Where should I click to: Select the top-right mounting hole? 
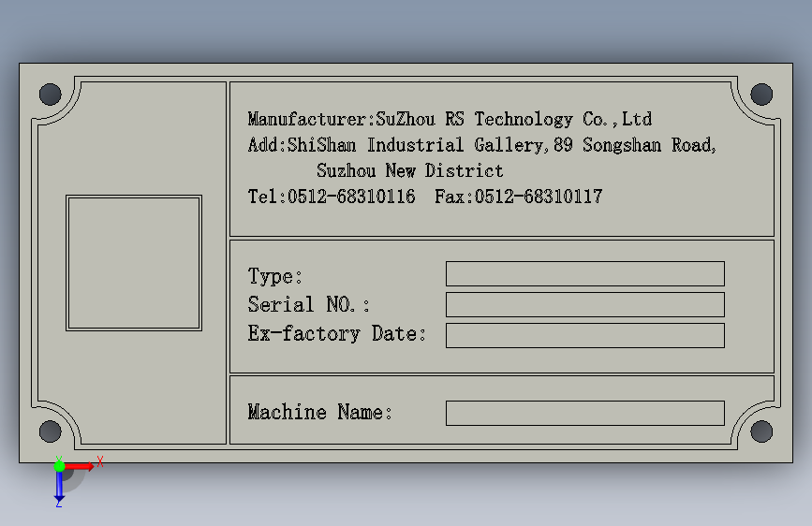point(761,95)
